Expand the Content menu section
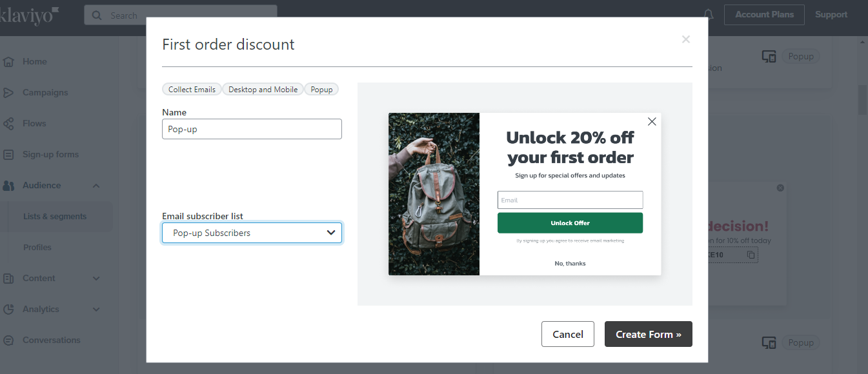Screen dimensions: 868x374 pyautogui.click(x=96, y=279)
